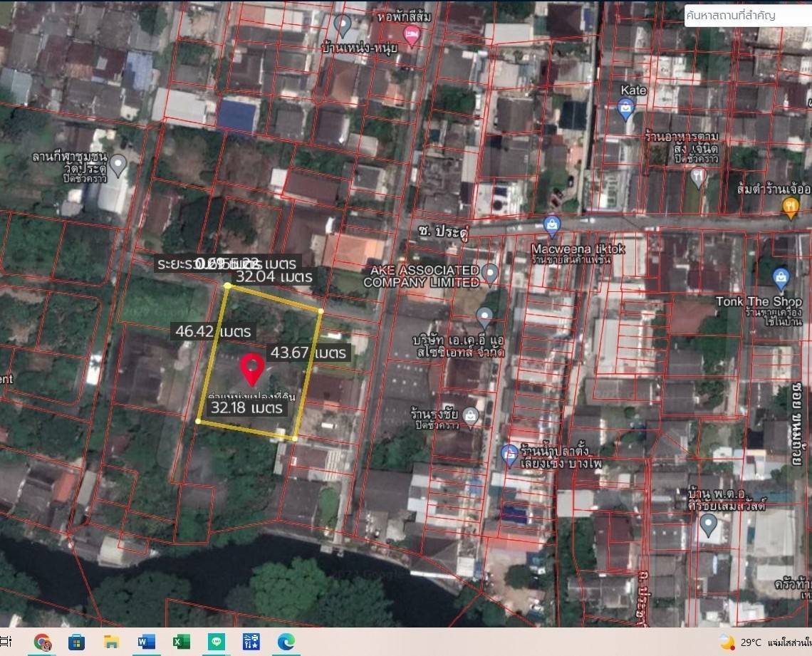Launch Excel from the taskbar

182,642
